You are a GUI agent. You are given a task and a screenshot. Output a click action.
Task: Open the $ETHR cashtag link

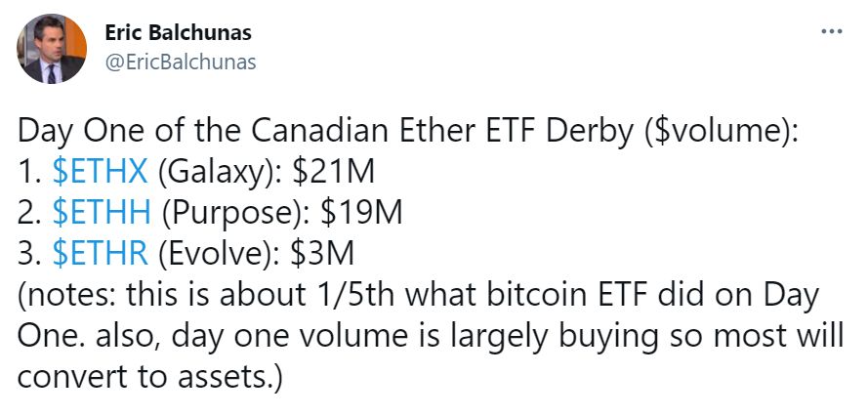[100, 254]
